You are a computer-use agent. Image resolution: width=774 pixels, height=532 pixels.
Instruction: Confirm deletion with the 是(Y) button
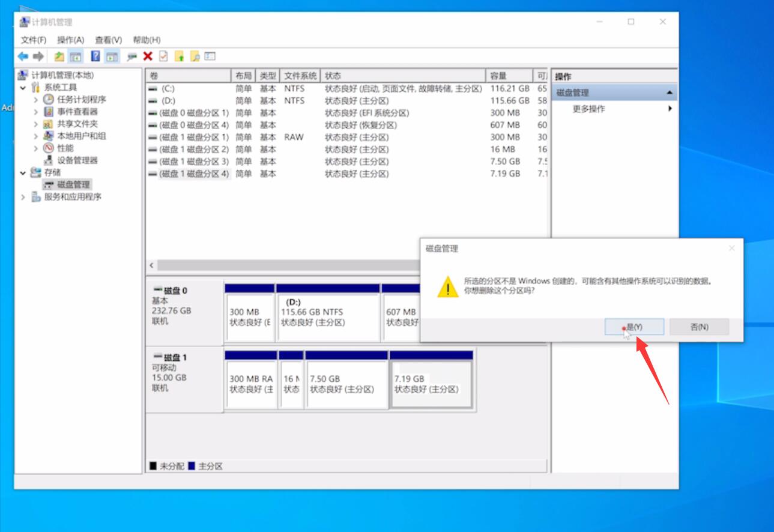tap(634, 327)
